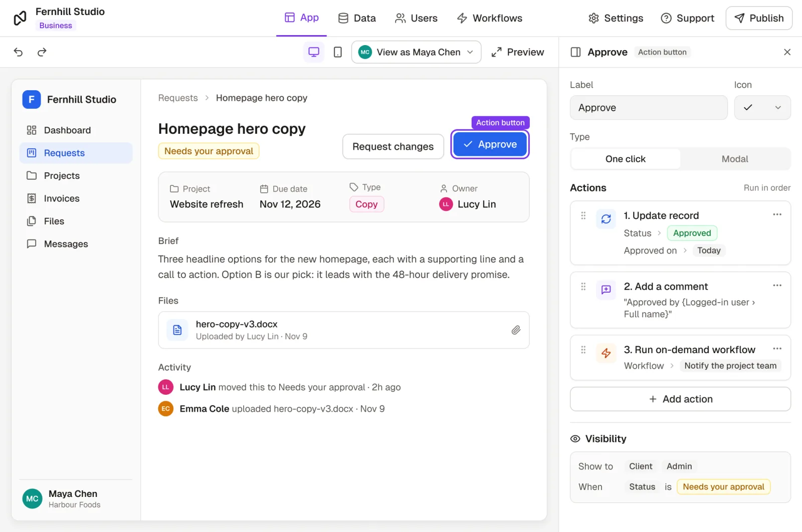This screenshot has width=802, height=532.
Task: Close the Approve properties panel
Action: pos(787,52)
